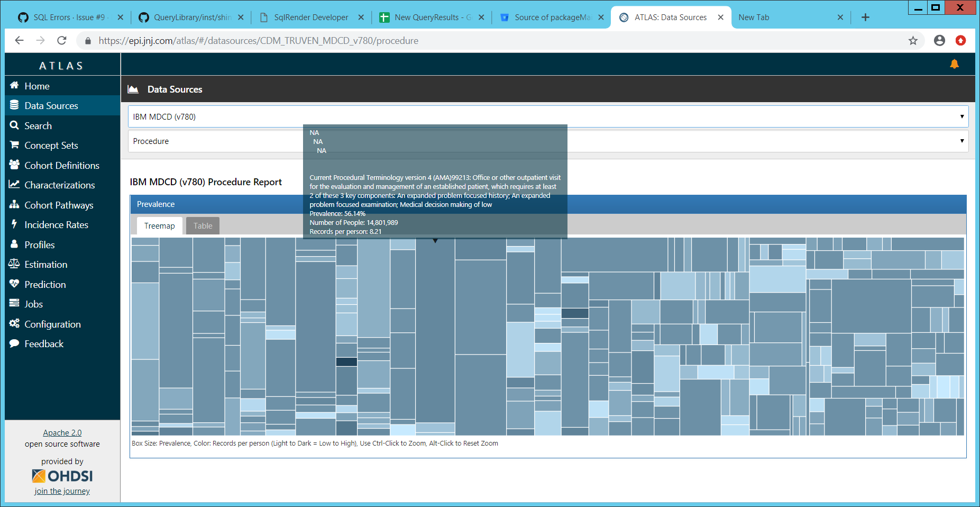Open Characterizations section
This screenshot has height=507, width=980.
59,185
